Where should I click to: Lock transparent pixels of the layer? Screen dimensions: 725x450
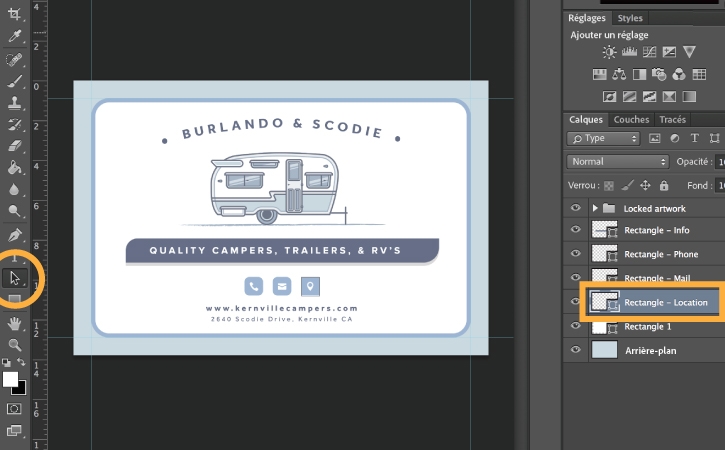(609, 186)
